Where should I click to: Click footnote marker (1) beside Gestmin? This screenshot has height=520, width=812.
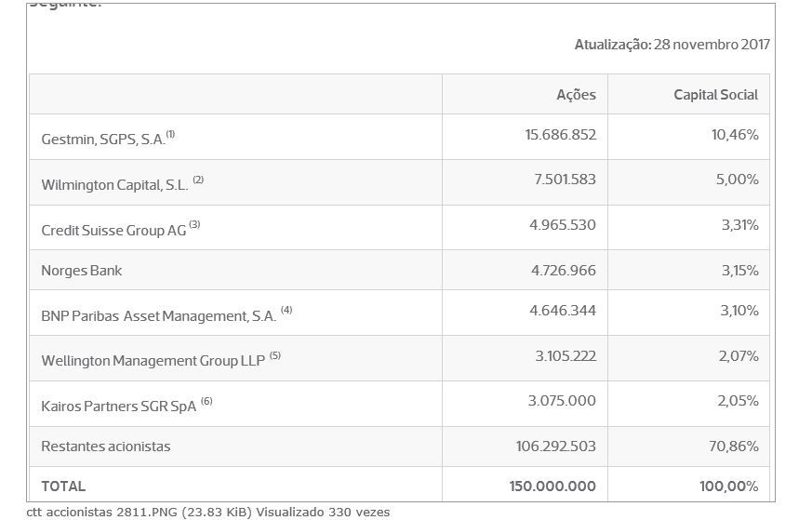[x=171, y=135]
